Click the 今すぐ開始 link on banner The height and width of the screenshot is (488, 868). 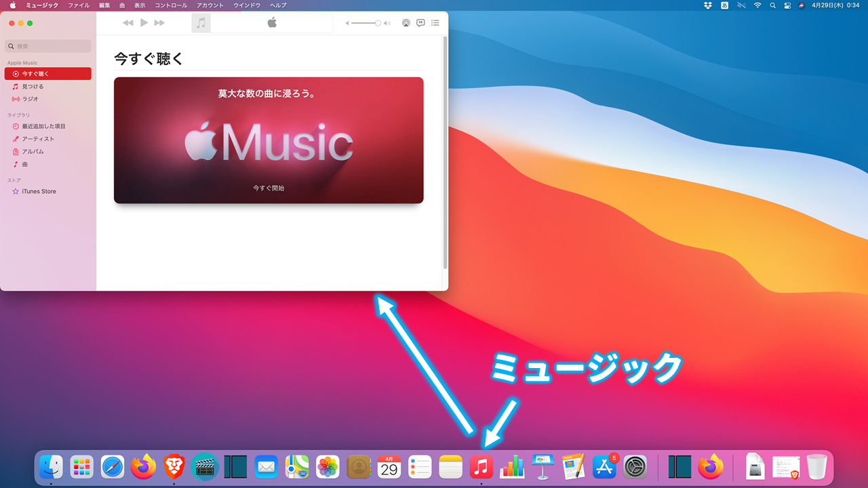click(x=269, y=188)
